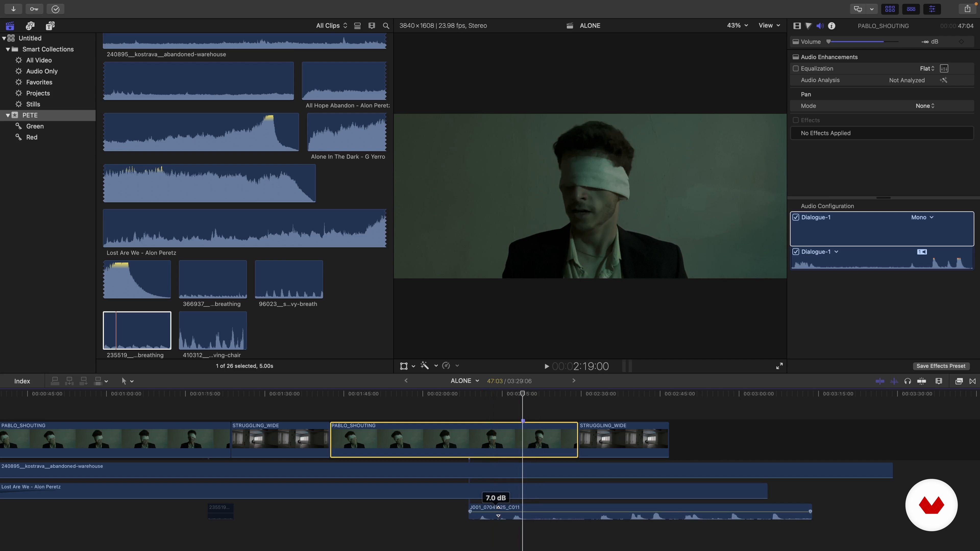The width and height of the screenshot is (980, 551).
Task: Select the Audio Only smart collection
Action: pyautogui.click(x=42, y=71)
